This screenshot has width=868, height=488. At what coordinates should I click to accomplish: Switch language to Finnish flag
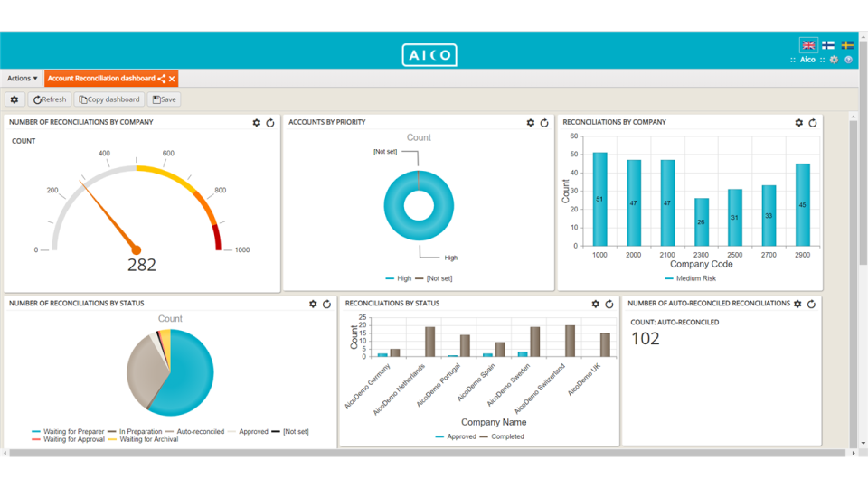(828, 44)
